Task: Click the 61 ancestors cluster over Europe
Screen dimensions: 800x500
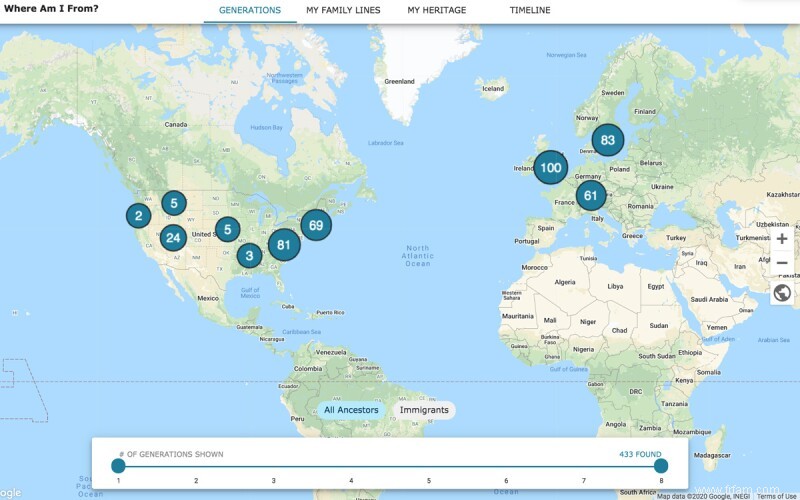Action: [591, 195]
